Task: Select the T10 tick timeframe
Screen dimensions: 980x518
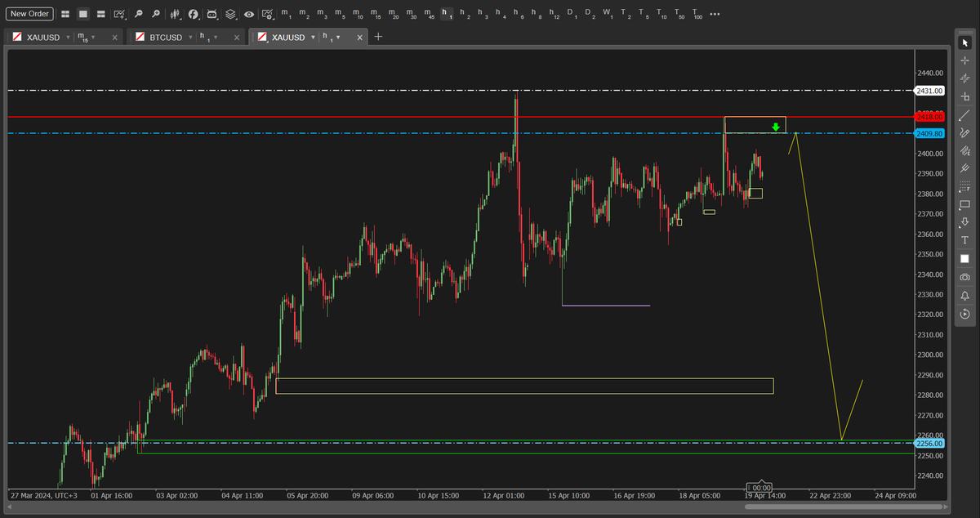Action: tap(661, 15)
